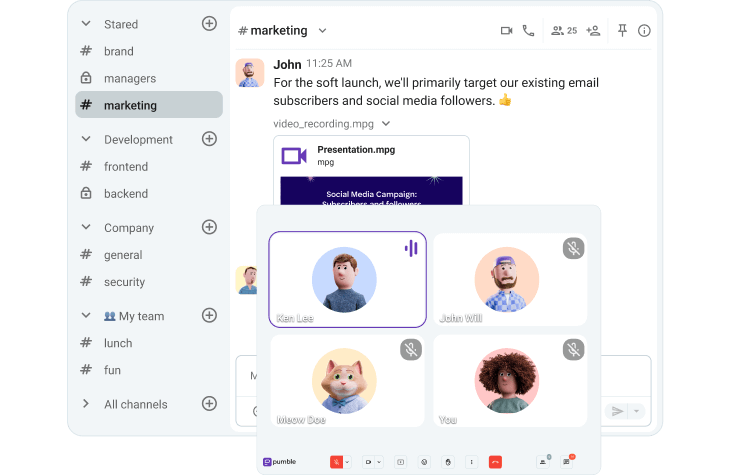
Task: Open the 25 members list
Action: point(564,31)
